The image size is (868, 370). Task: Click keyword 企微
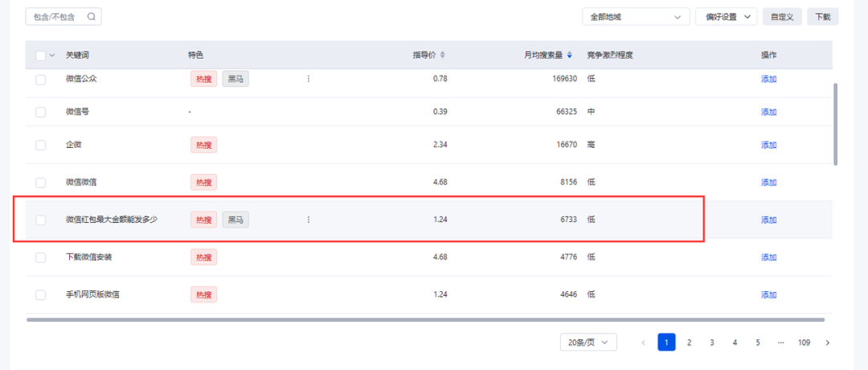(x=74, y=145)
